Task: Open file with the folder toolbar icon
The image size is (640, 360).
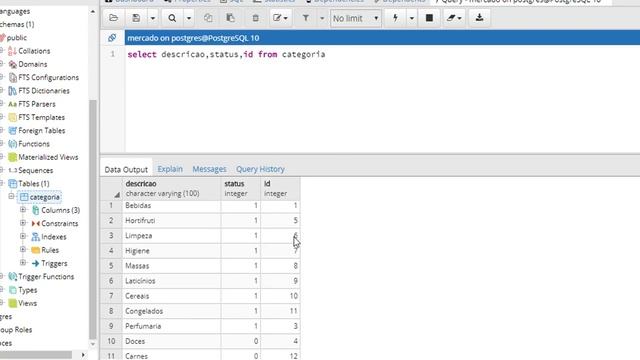Action: [x=113, y=18]
